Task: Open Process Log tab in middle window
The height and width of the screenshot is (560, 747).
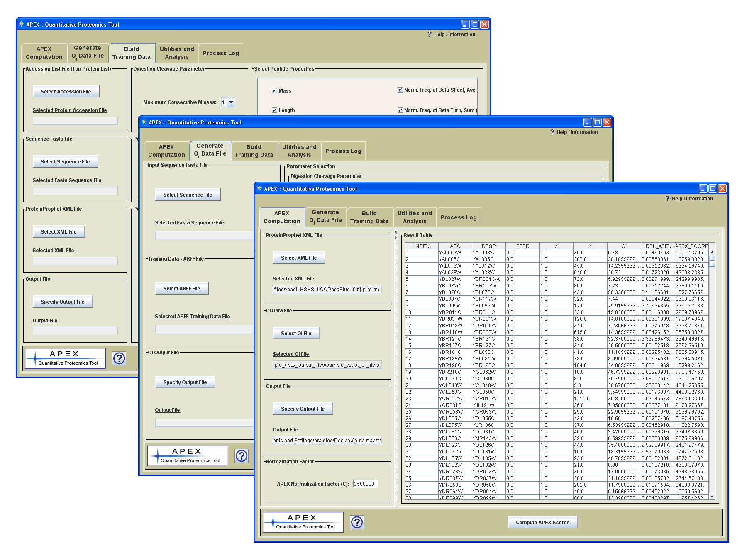Action: (x=343, y=151)
